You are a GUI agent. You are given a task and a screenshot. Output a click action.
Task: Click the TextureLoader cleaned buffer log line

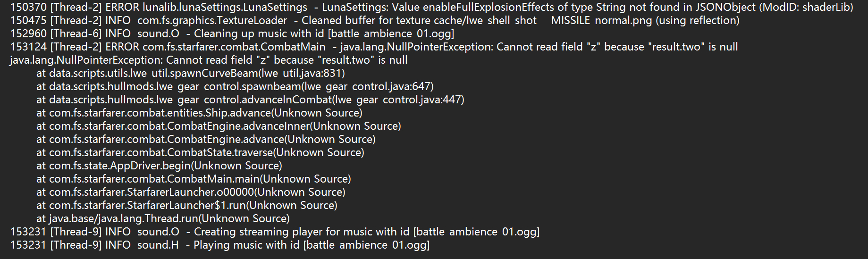coord(375,21)
